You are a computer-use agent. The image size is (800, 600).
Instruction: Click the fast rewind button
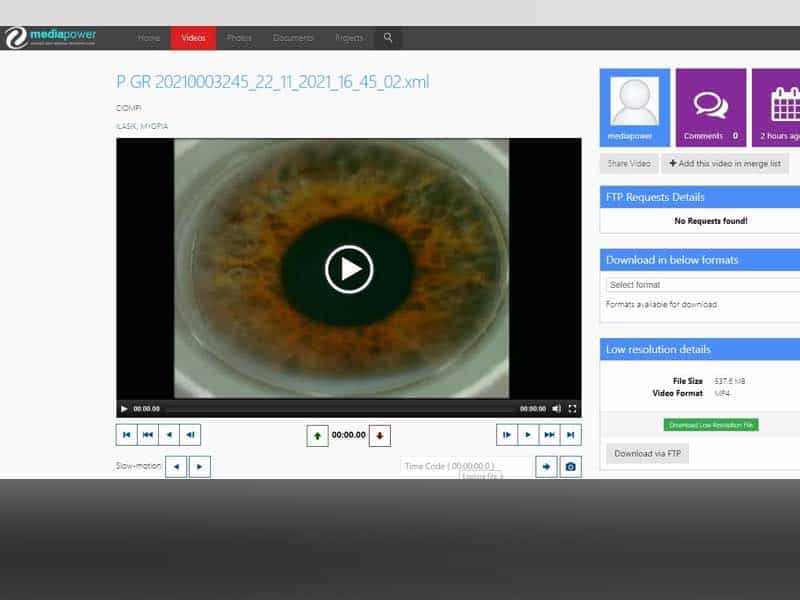tap(148, 434)
